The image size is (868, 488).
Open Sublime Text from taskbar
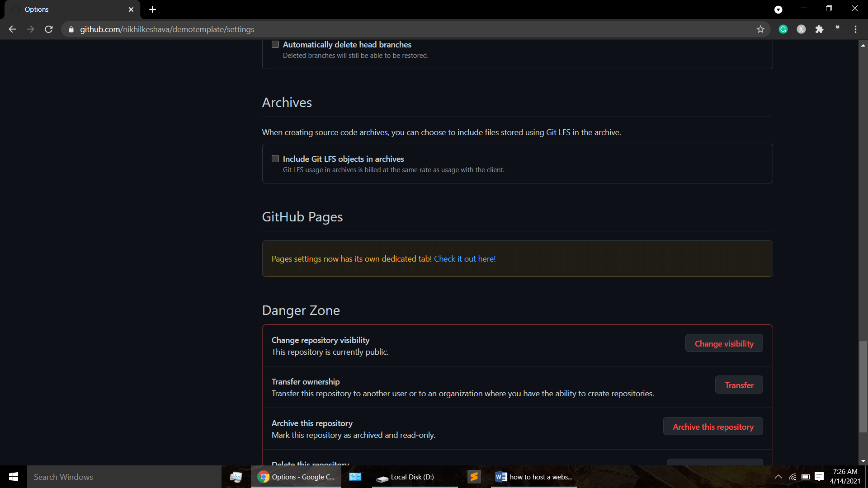[x=474, y=477]
